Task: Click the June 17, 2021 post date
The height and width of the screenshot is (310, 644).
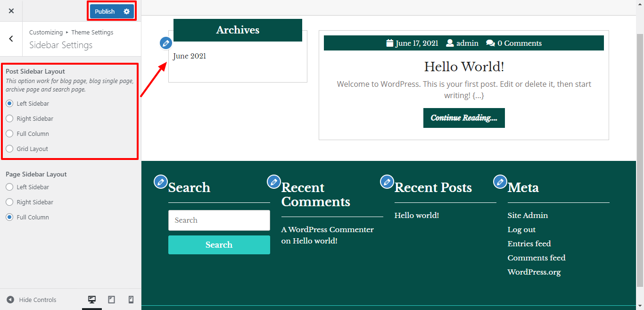Action: pos(417,43)
